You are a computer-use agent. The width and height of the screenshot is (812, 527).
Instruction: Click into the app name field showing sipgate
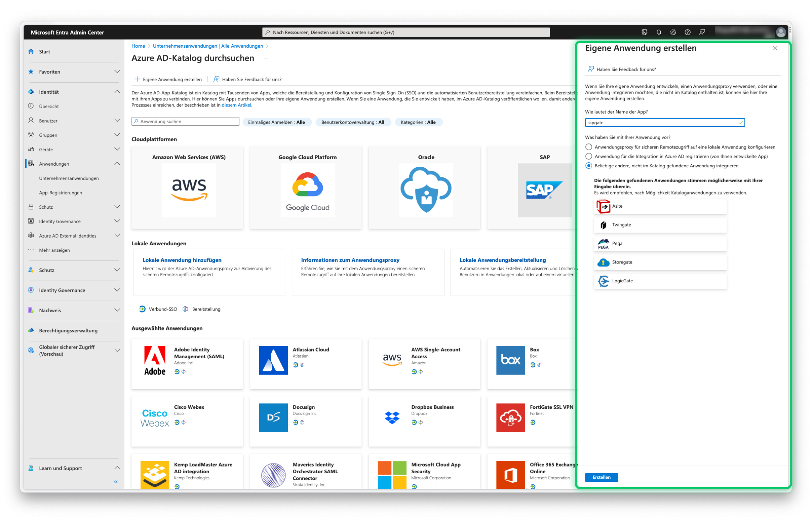pos(662,122)
